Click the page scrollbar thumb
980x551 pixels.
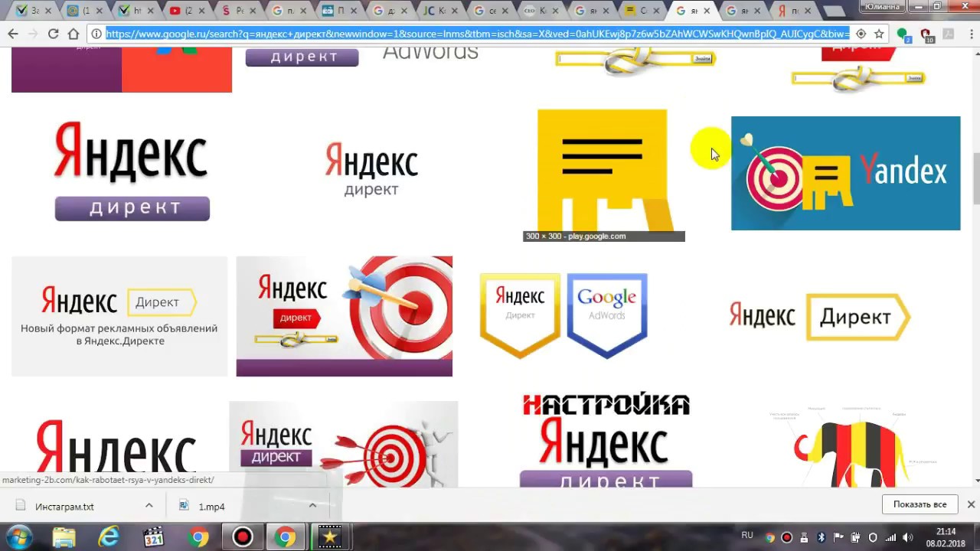(x=975, y=178)
